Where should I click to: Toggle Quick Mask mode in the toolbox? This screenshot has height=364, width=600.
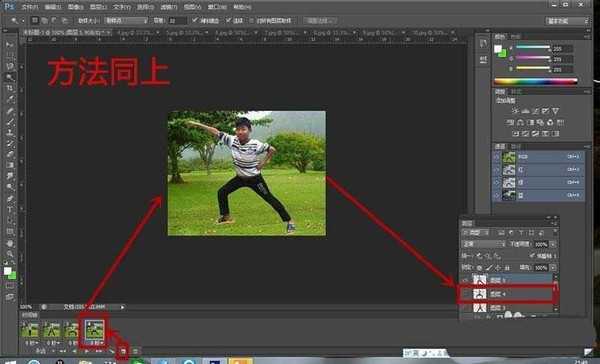point(9,286)
